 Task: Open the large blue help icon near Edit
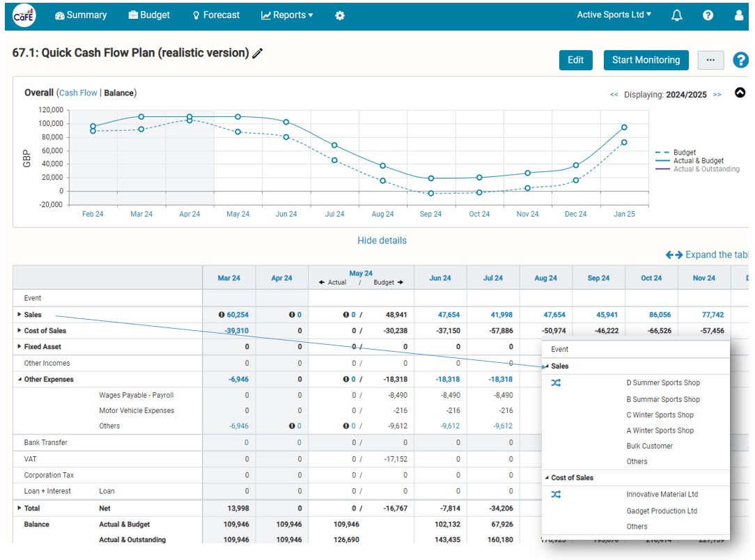tap(740, 60)
